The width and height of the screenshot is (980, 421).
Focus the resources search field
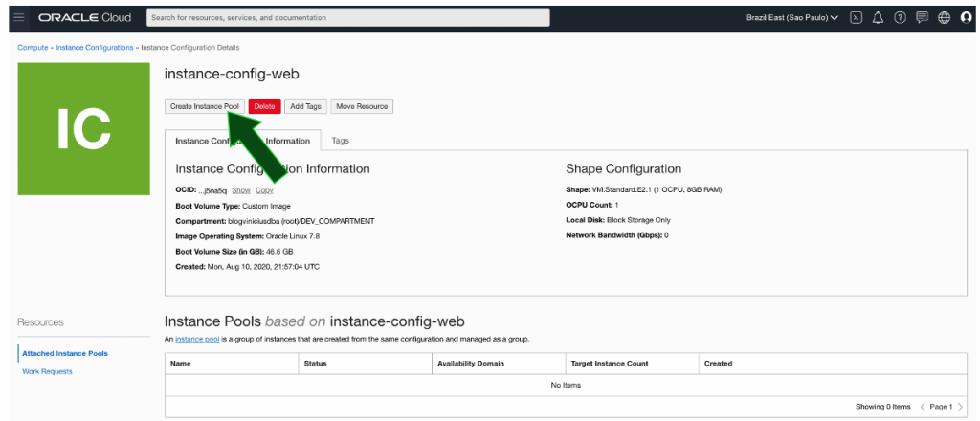(348, 17)
